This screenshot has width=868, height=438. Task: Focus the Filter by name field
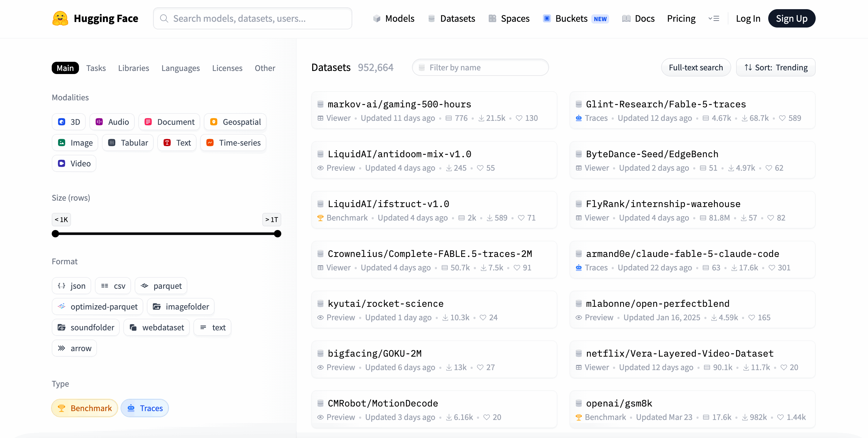[480, 67]
